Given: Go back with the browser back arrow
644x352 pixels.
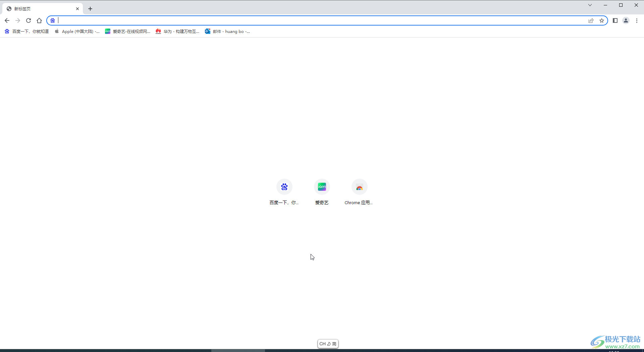Looking at the screenshot, I should 7,20.
